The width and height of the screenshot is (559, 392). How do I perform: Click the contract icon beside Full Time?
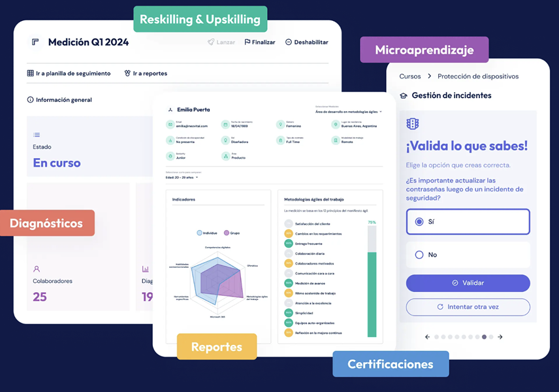(281, 140)
